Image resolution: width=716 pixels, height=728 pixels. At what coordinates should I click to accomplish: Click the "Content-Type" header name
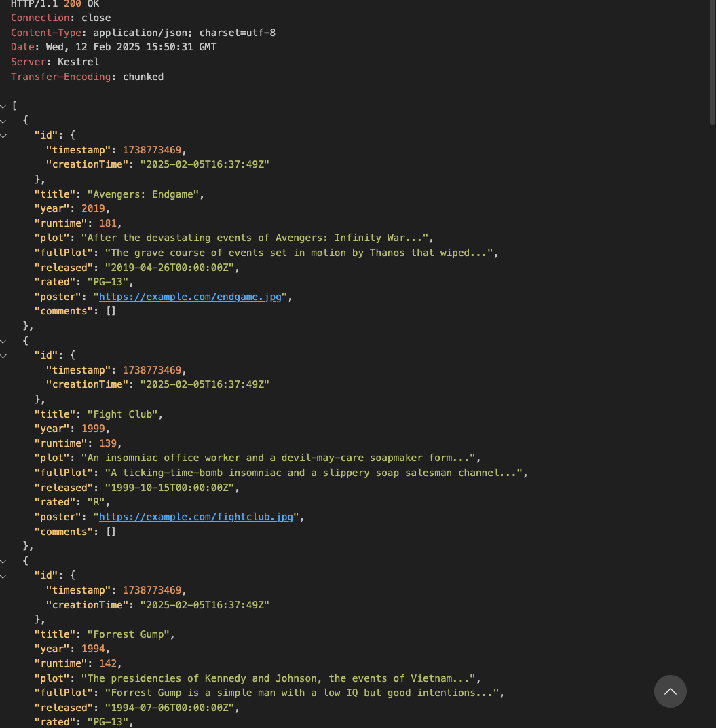46,33
